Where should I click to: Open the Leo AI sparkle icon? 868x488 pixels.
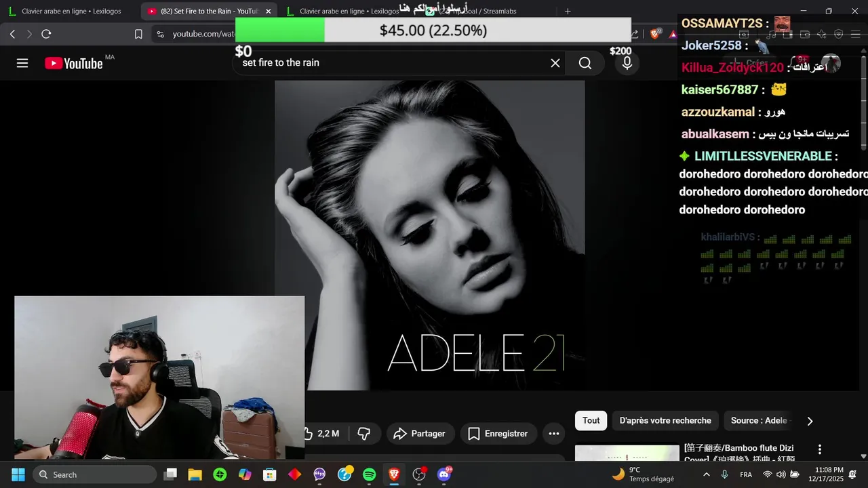tap(822, 34)
